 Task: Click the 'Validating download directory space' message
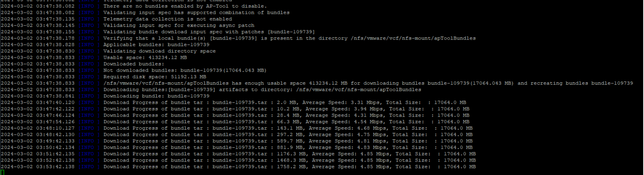pos(159,51)
